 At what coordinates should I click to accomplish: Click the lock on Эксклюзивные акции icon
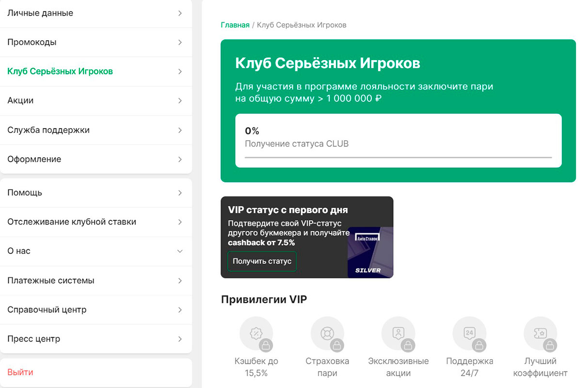point(407,344)
